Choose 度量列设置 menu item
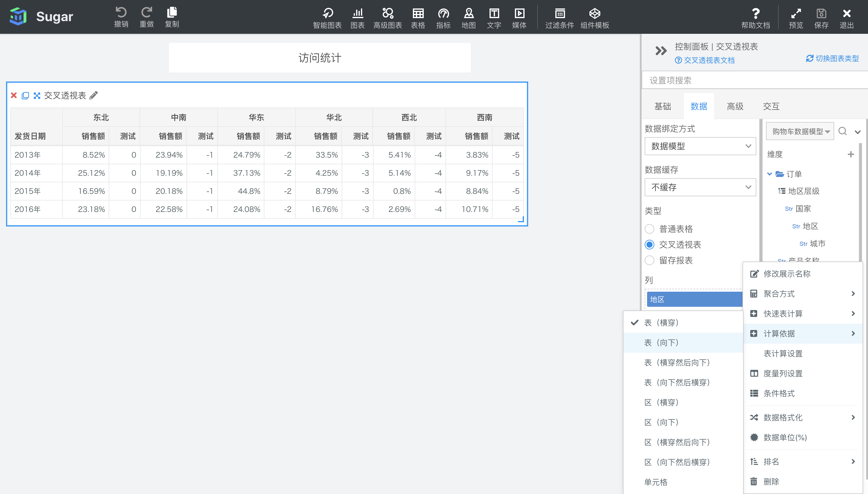The image size is (868, 494). tap(803, 374)
